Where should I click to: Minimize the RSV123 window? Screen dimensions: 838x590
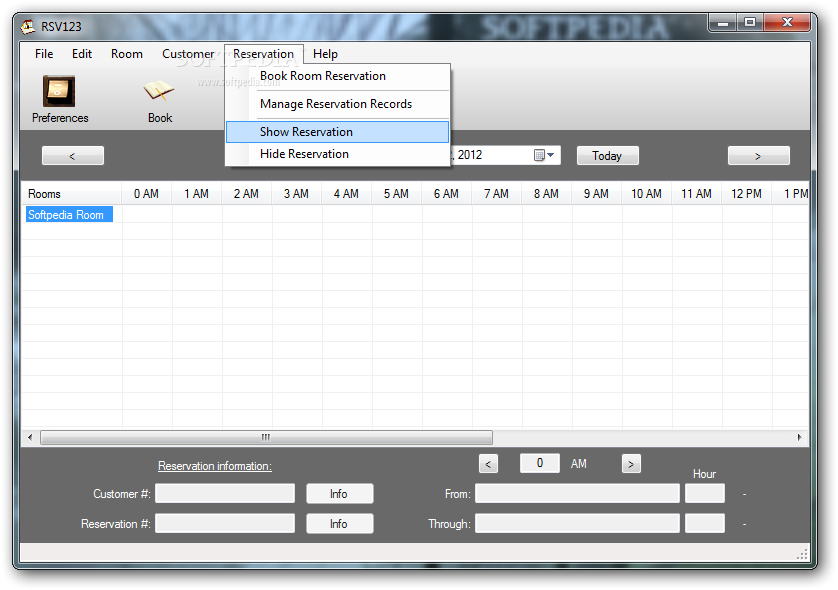click(723, 22)
